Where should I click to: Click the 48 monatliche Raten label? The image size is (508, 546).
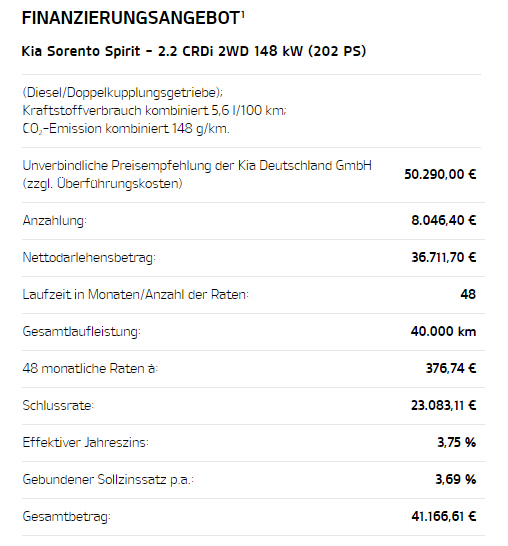[x=90, y=368]
